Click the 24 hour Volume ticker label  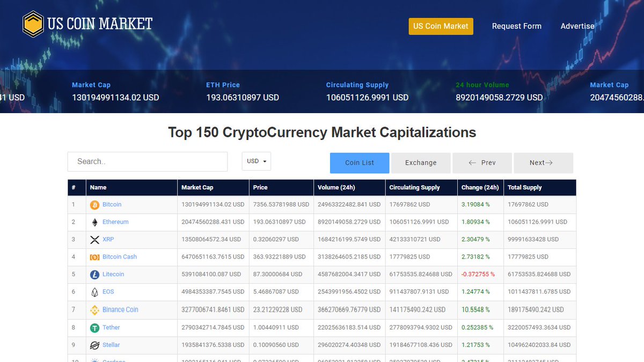point(482,85)
